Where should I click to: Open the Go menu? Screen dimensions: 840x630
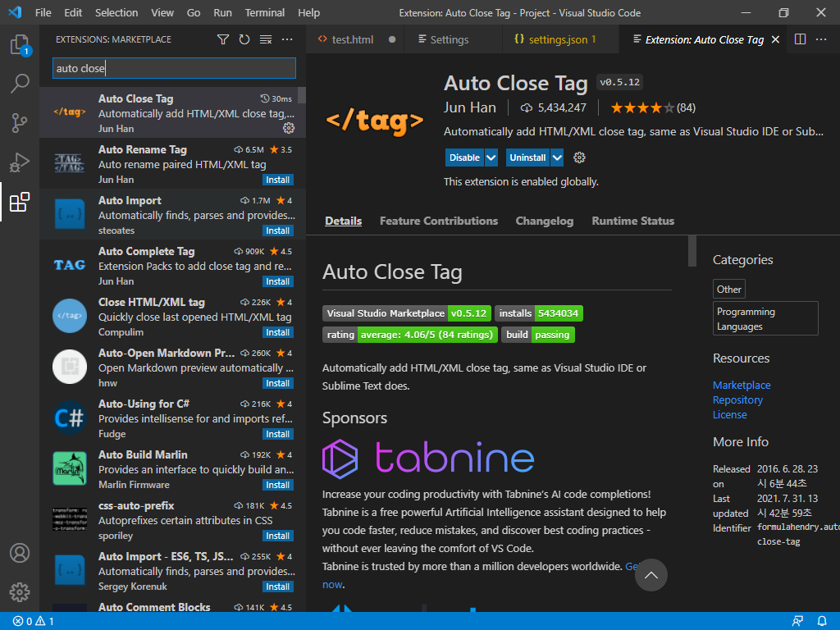194,13
